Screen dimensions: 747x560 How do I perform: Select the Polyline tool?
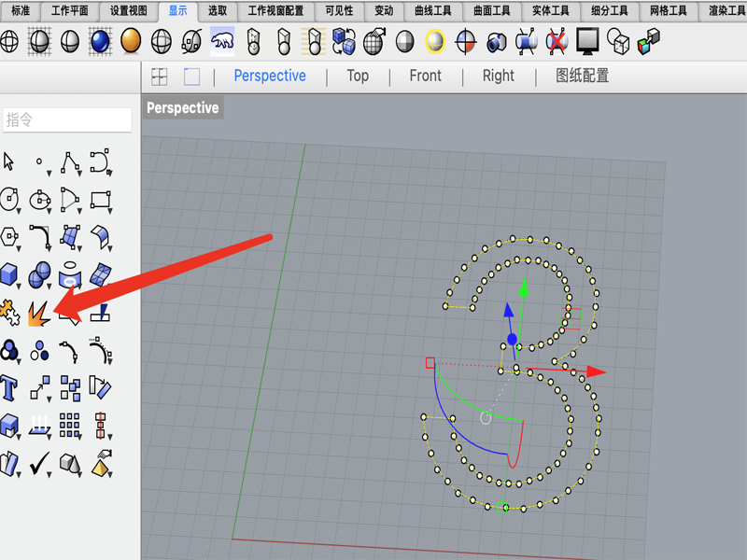[71, 162]
